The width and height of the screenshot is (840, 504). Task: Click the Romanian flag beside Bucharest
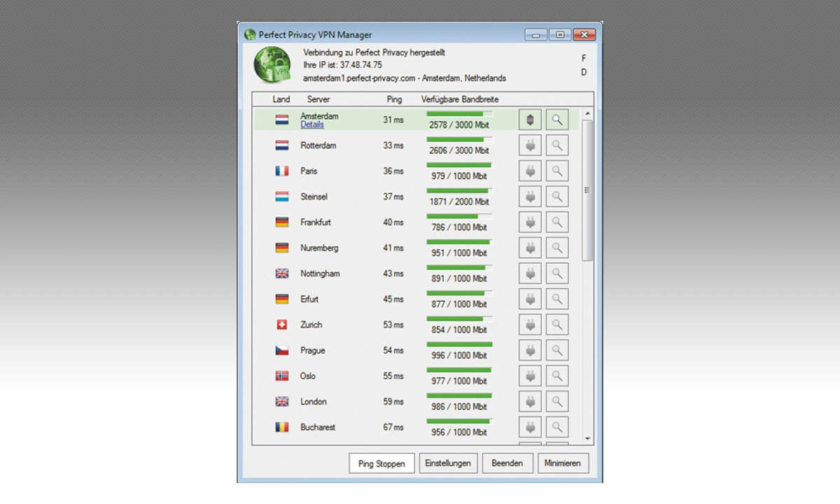[x=282, y=427]
